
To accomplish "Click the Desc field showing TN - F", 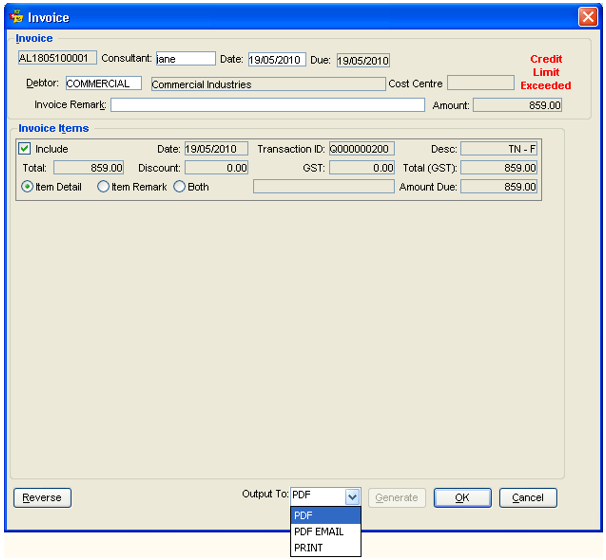I will click(x=499, y=149).
